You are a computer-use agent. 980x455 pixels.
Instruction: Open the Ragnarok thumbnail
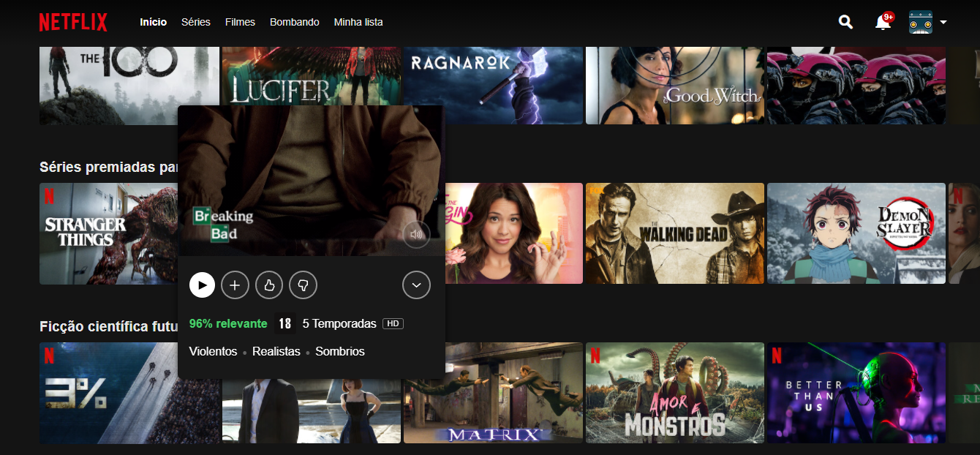click(493, 85)
